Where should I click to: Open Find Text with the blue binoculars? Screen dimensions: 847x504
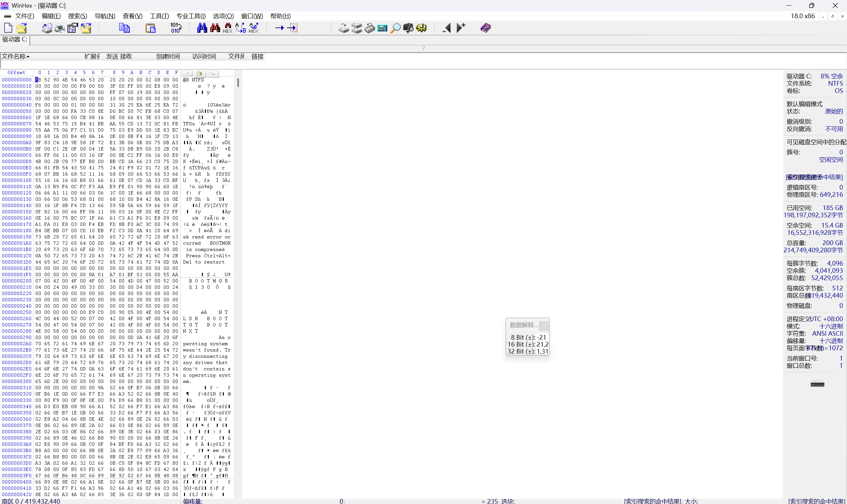tap(202, 28)
